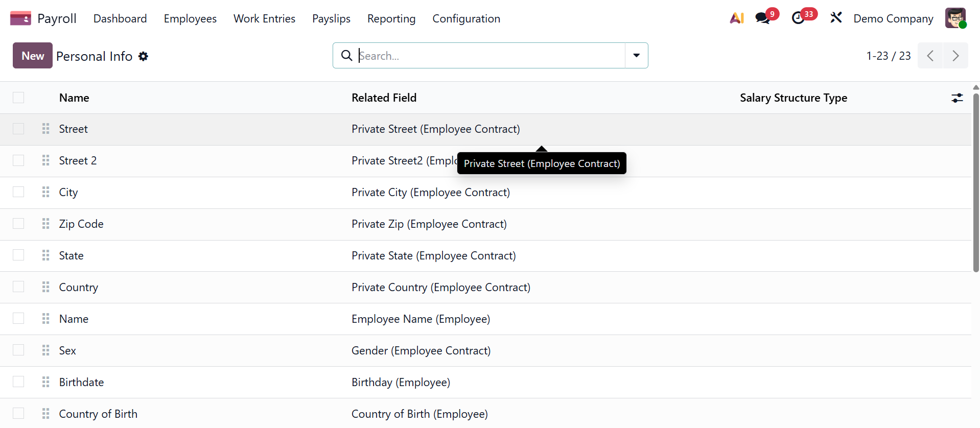Click the drag handle on the Street row
Screen dimensions: 980x428
pyautogui.click(x=46, y=129)
